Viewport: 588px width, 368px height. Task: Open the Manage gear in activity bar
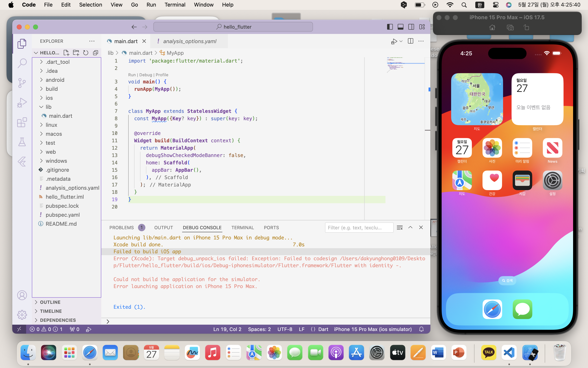point(22,315)
